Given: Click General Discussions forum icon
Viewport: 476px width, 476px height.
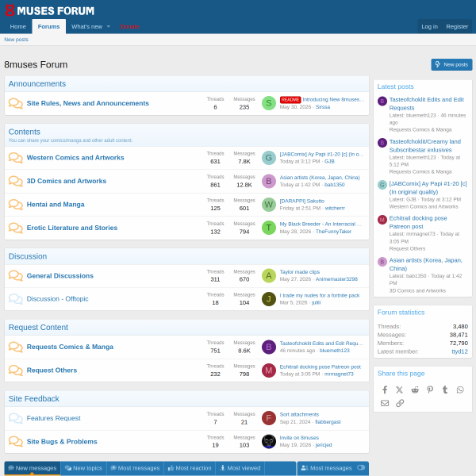Looking at the screenshot, I should [16, 276].
